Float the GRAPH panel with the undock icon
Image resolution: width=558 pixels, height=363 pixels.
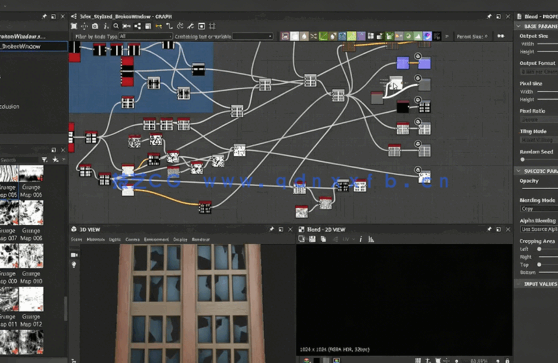tap(499, 16)
